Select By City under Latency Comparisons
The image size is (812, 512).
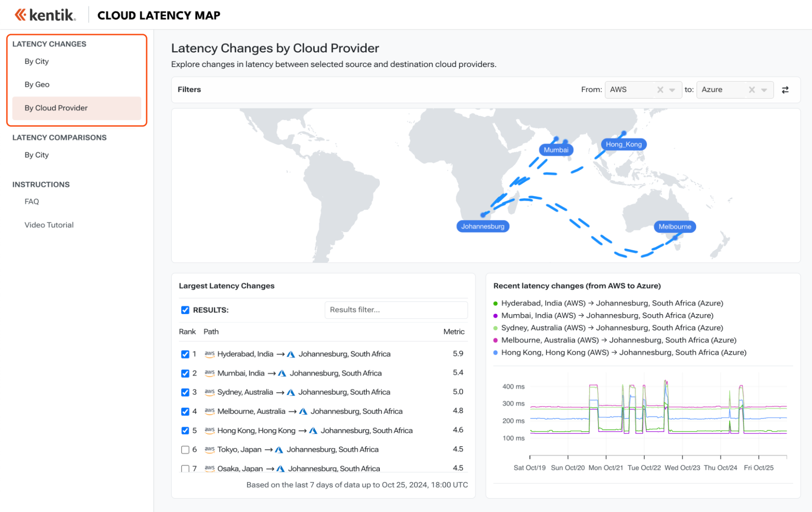[37, 155]
